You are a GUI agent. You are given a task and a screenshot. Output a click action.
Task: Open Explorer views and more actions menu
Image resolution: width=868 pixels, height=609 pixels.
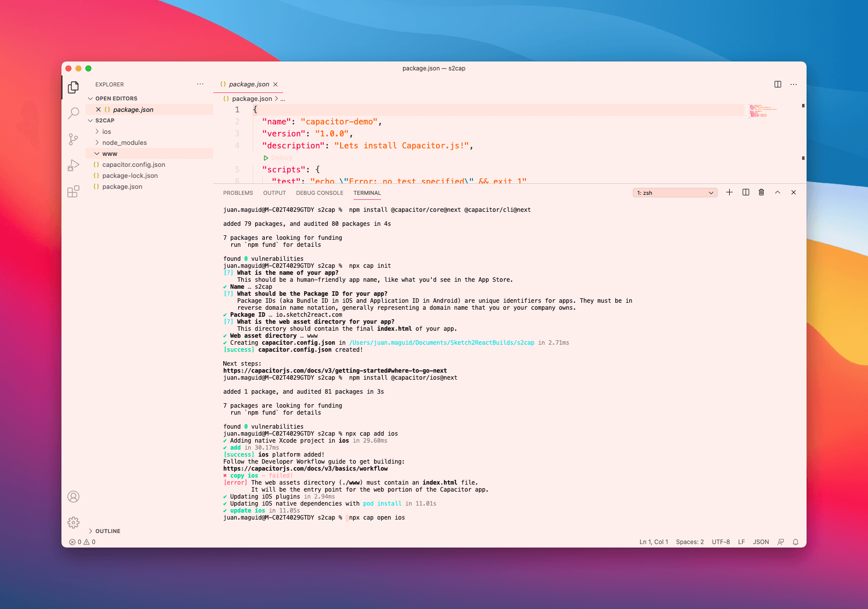200,84
